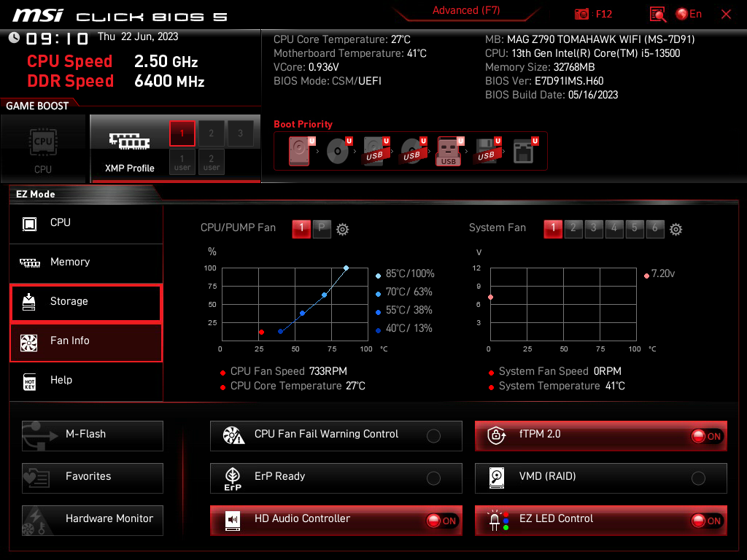Click the fTPM shield lock icon

[496, 435]
